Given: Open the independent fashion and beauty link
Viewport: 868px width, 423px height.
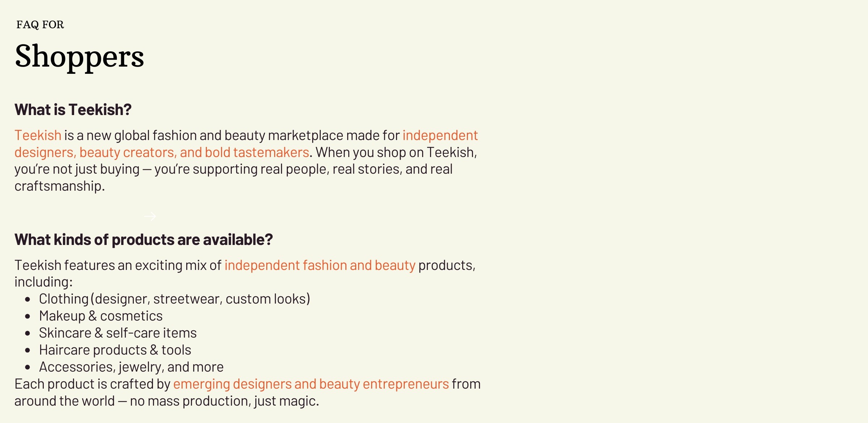Looking at the screenshot, I should 320,265.
